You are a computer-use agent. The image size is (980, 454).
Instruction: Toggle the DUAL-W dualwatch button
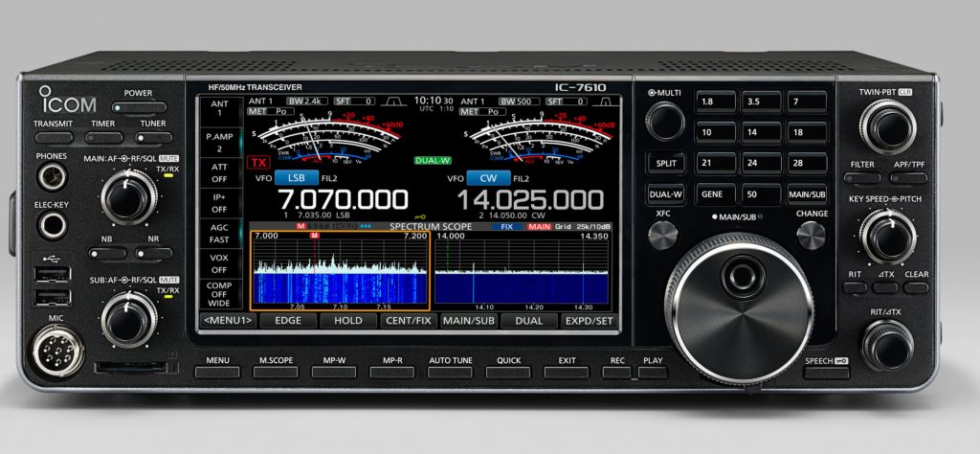(666, 194)
